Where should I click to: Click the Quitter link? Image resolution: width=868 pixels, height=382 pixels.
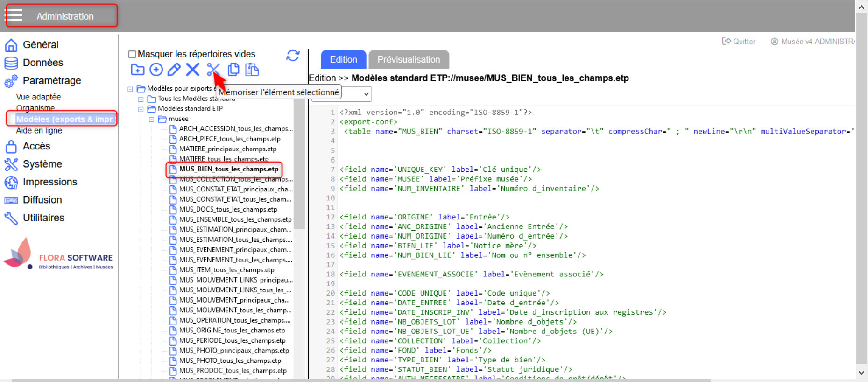coord(739,42)
